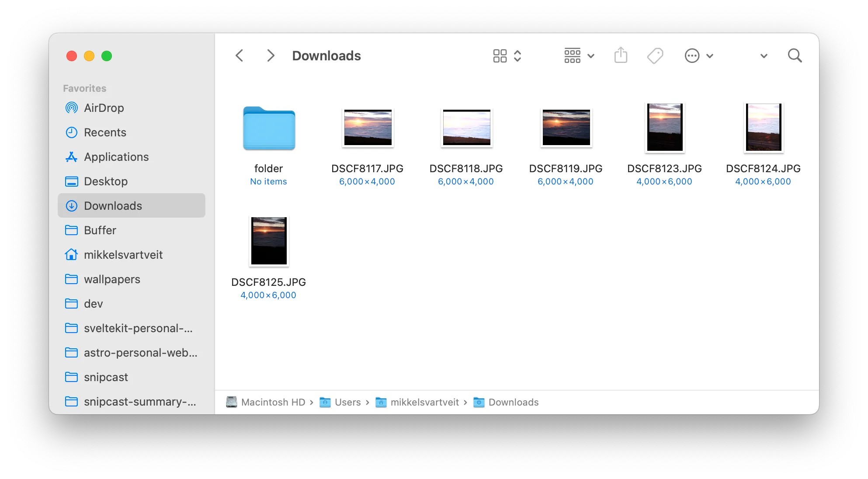
Task: Open AirDrop from the sidebar
Action: click(104, 108)
